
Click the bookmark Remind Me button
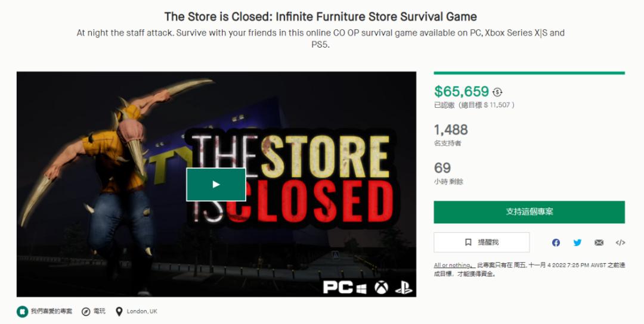coord(481,242)
